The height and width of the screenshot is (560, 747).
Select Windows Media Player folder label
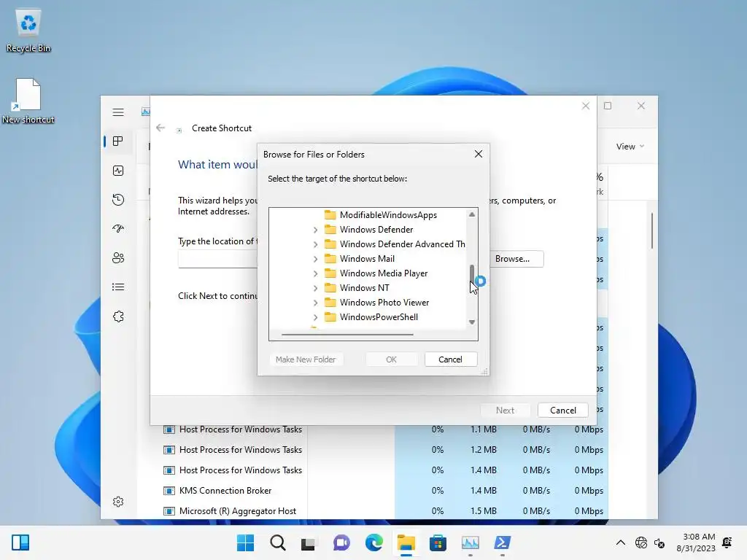point(384,273)
